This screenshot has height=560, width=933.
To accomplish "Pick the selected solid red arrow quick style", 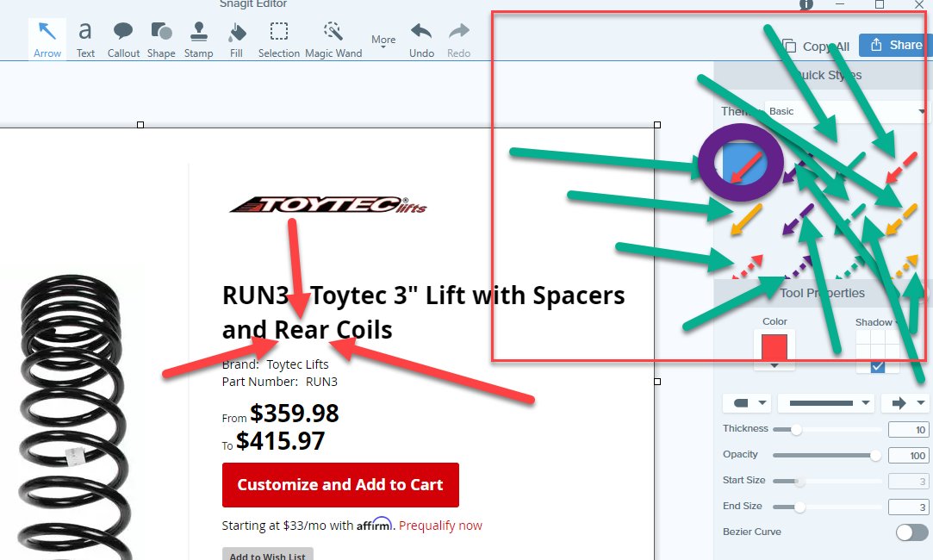I will tap(744, 165).
